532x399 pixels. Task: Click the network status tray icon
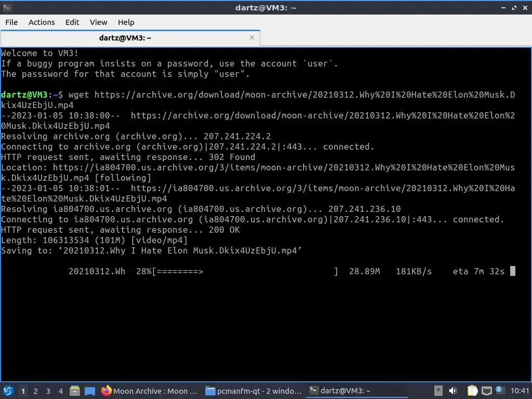pos(486,391)
